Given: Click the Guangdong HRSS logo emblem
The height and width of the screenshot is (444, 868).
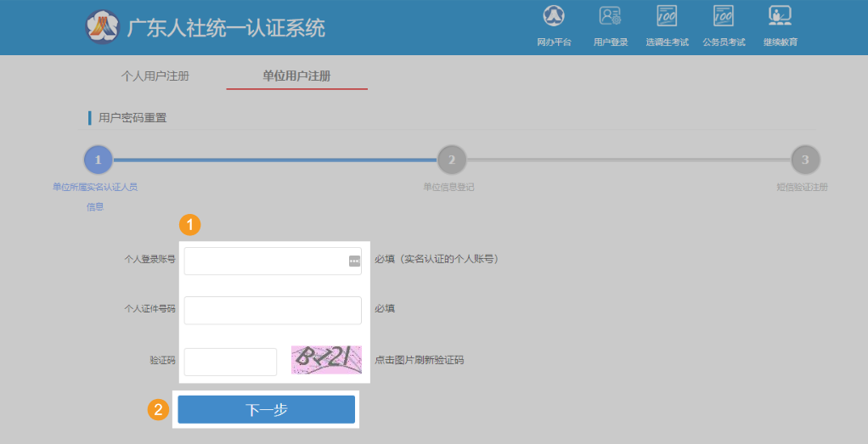Looking at the screenshot, I should (103, 27).
